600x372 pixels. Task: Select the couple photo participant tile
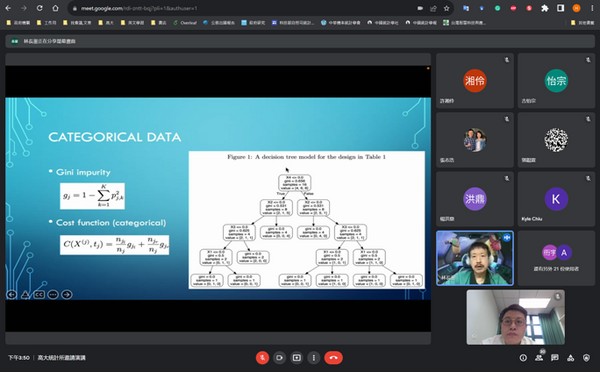(475, 140)
